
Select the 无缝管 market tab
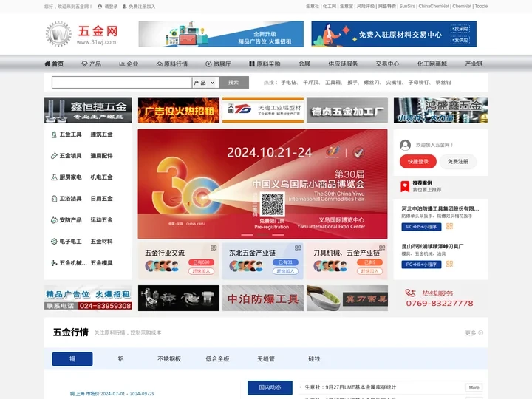coord(266,359)
